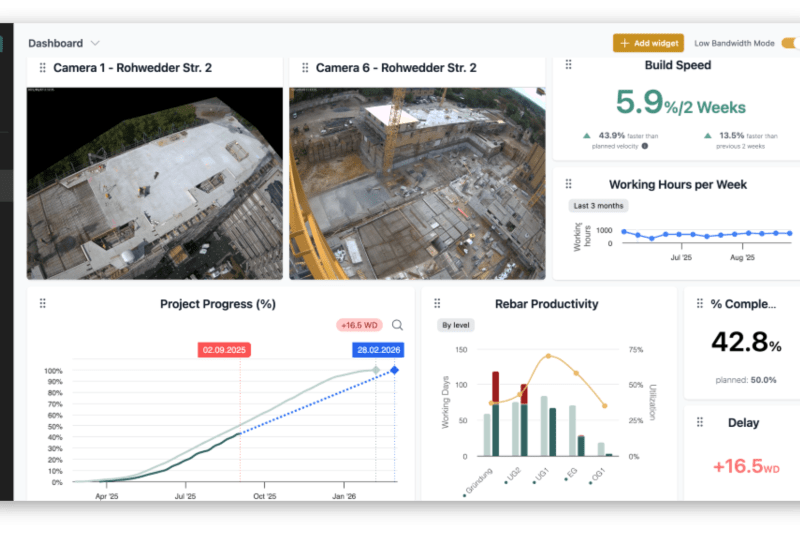Open the Project Progress zoom magnifier
This screenshot has height=533, width=800.
397,325
